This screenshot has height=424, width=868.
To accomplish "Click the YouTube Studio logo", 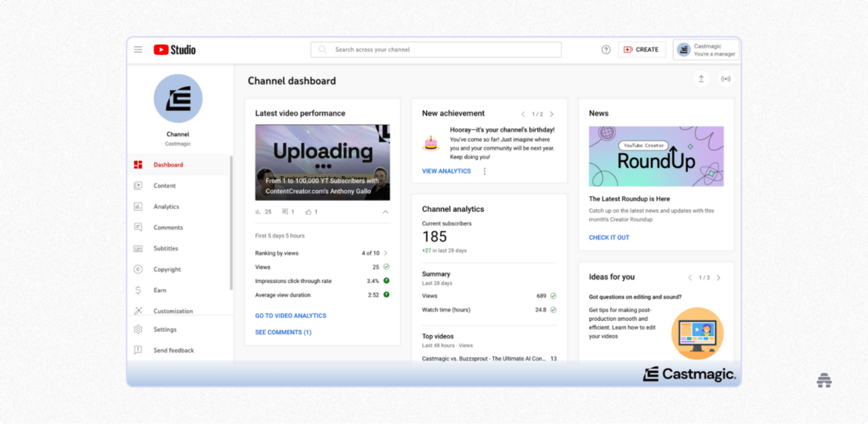I will point(175,50).
